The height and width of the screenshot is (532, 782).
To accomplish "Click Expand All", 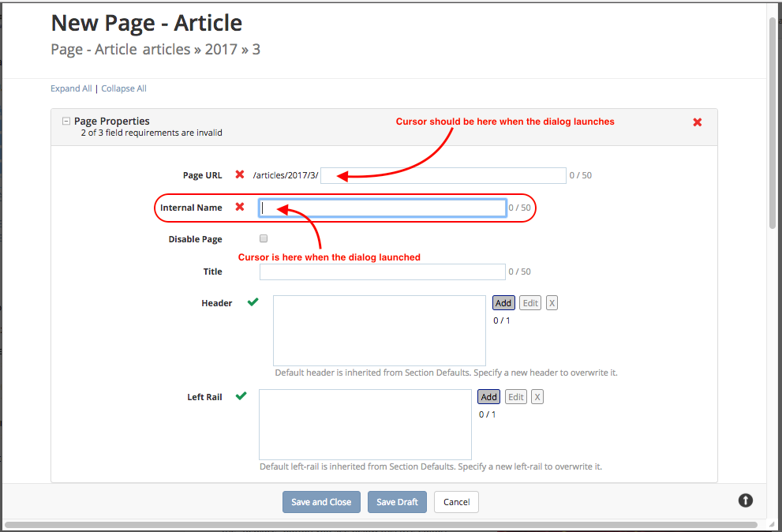I will (71, 88).
